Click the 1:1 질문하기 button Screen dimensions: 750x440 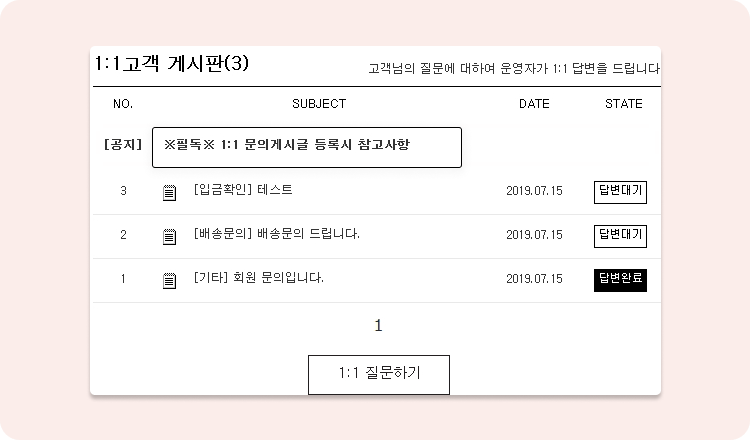tap(379, 374)
